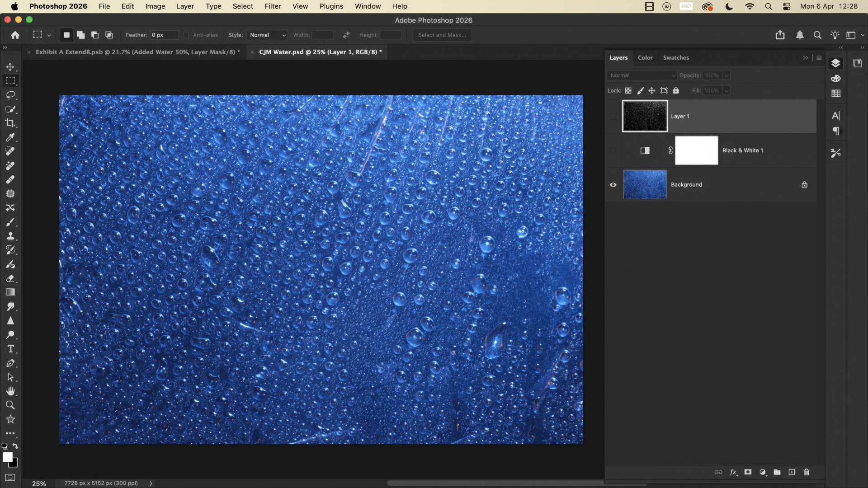
Task: Delete layer using the trash icon
Action: click(x=806, y=472)
